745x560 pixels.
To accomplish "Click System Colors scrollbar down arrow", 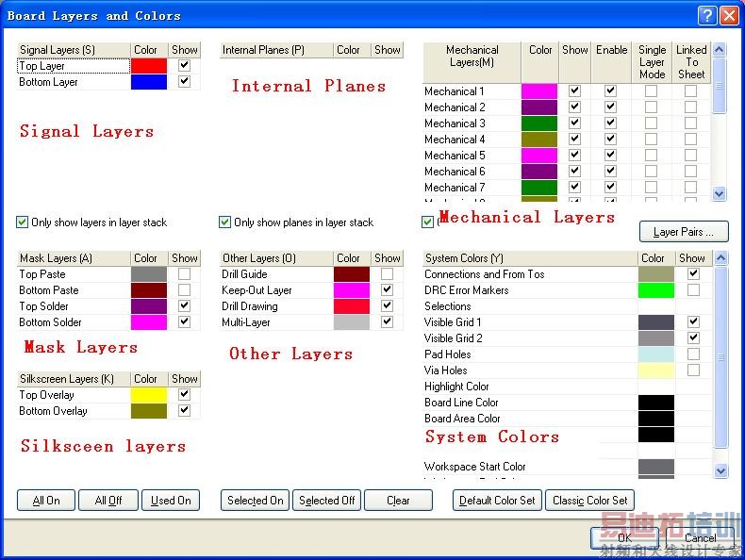I will pyautogui.click(x=720, y=470).
